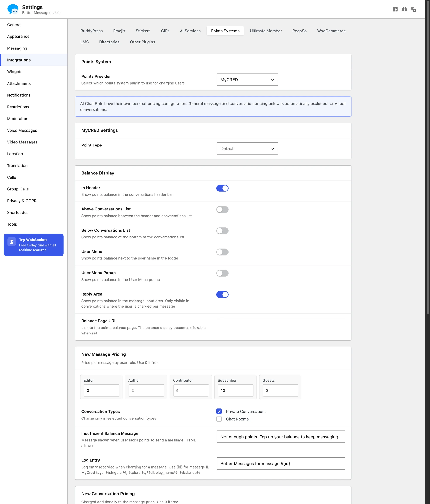Open Moderation settings in sidebar
430x504 pixels.
coord(34,119)
